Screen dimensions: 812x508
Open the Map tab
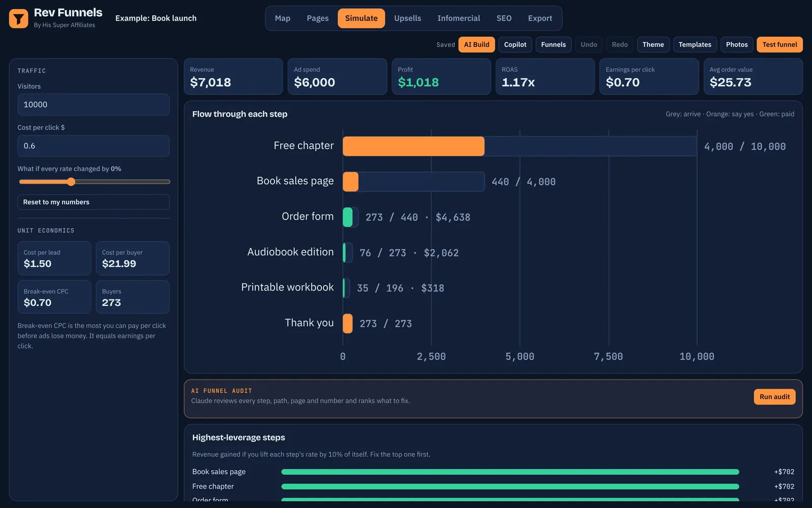click(283, 18)
